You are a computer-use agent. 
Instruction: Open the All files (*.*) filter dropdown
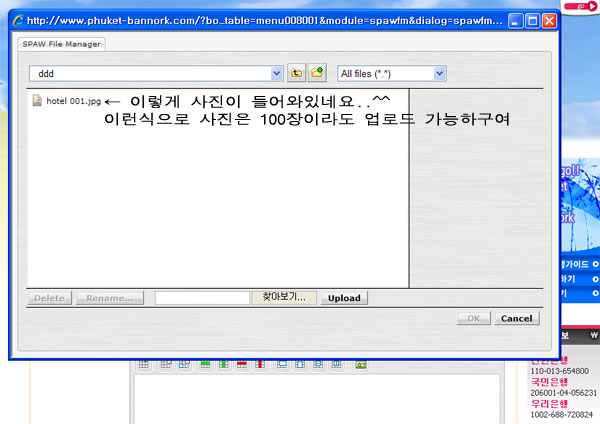440,73
